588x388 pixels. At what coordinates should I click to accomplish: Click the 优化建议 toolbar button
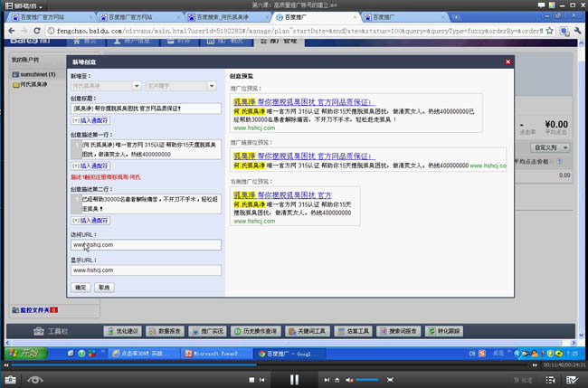pyautogui.click(x=123, y=331)
